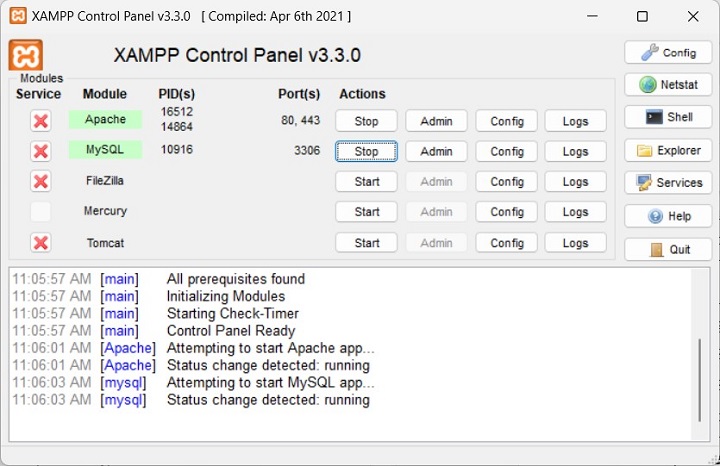Click the XAMPP orange logo icon
720x466 pixels.
point(26,55)
